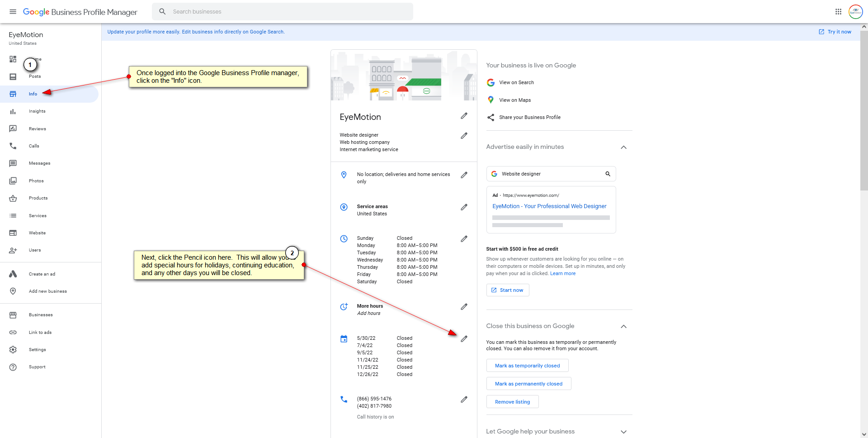
Task: Collapse Close this business on Google
Action: [x=623, y=327]
